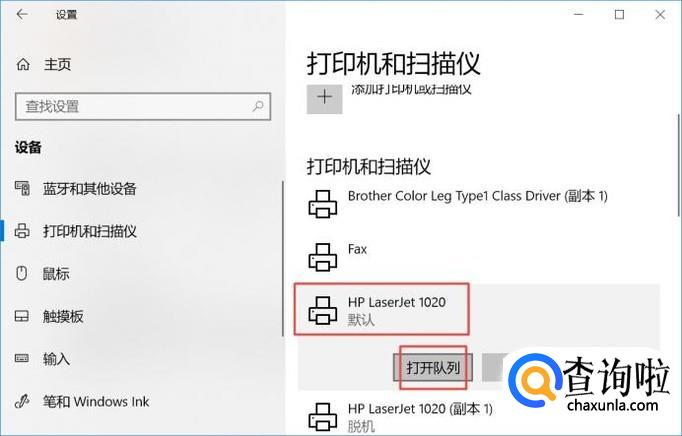Screen dimensions: 682x436
Task: Open 主页 text in sidebar
Action: coord(57,64)
